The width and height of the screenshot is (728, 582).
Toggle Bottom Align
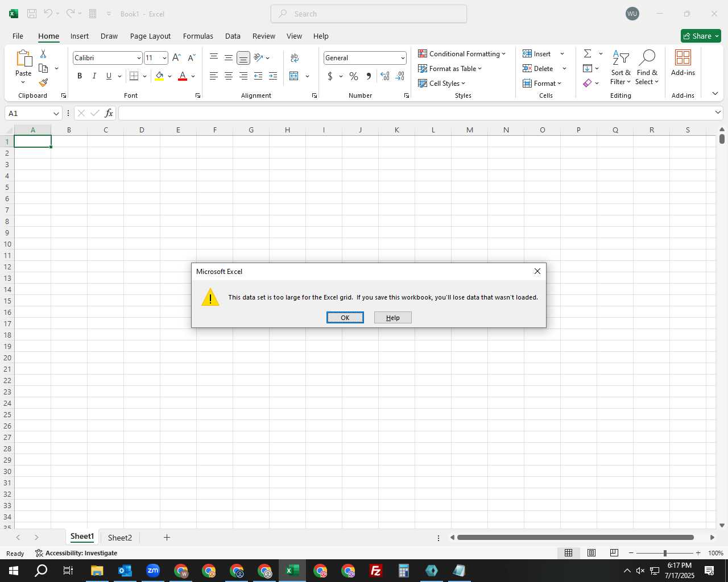[243, 58]
